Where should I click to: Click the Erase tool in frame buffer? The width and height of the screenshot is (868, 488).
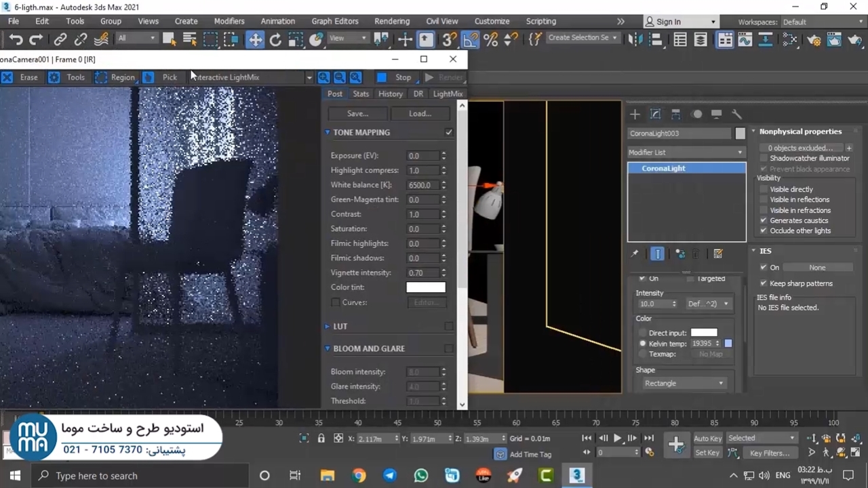[28, 77]
